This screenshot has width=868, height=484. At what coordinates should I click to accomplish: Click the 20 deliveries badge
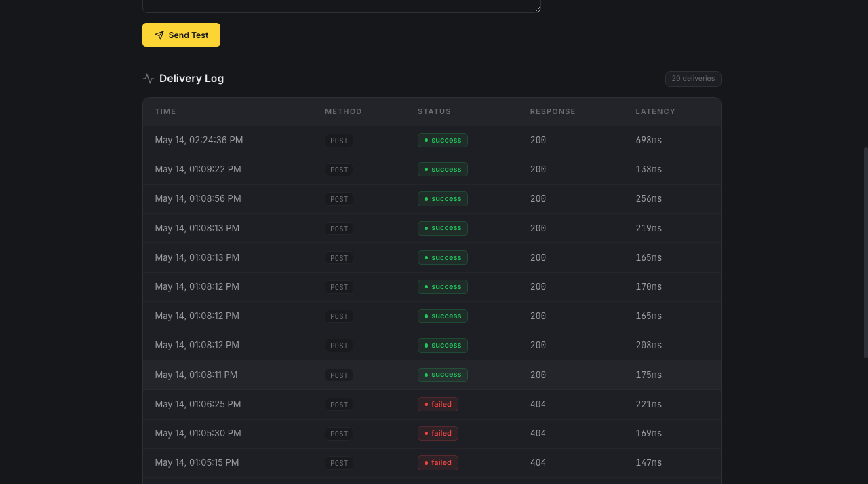click(x=693, y=79)
